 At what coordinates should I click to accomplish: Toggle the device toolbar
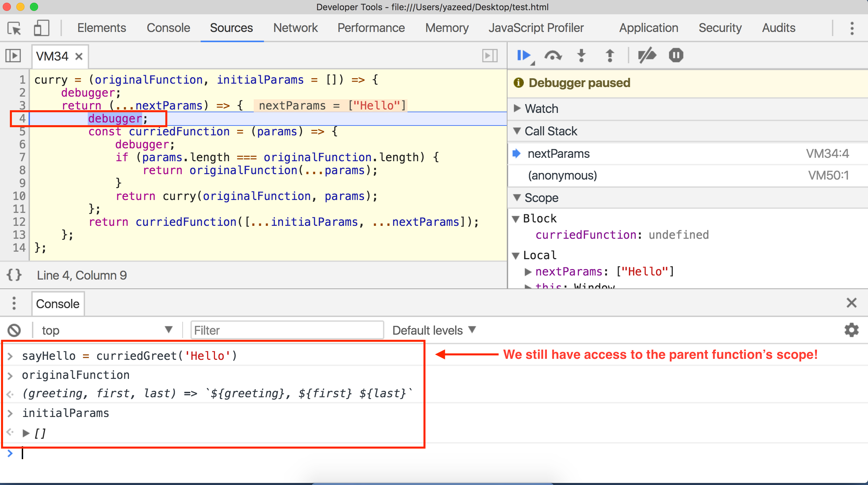41,28
